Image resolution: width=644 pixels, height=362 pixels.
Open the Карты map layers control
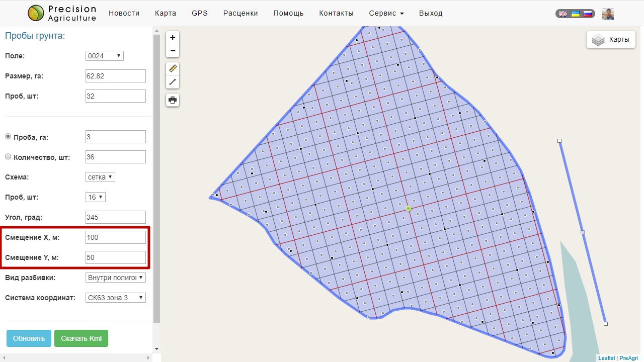(611, 40)
